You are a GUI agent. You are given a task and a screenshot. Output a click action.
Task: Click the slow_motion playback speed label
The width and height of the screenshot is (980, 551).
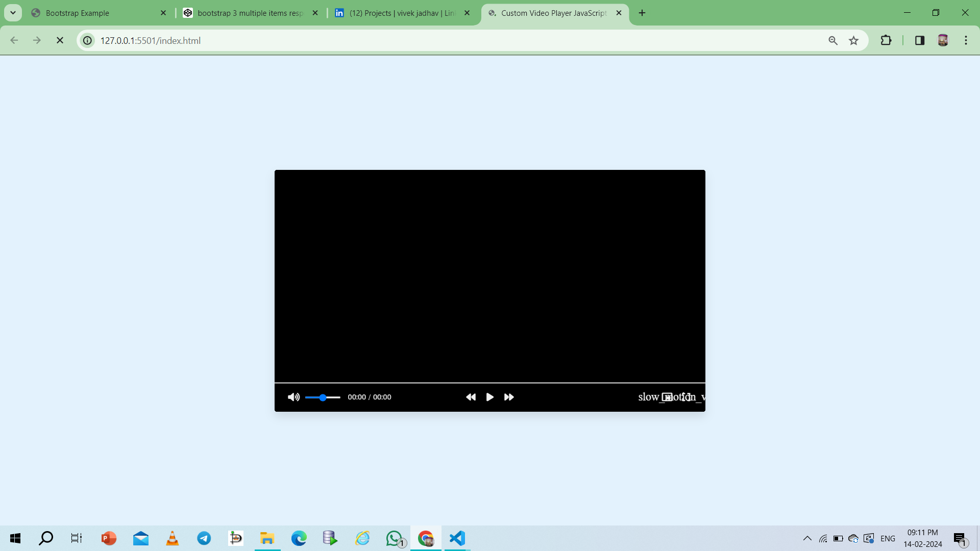(x=648, y=397)
